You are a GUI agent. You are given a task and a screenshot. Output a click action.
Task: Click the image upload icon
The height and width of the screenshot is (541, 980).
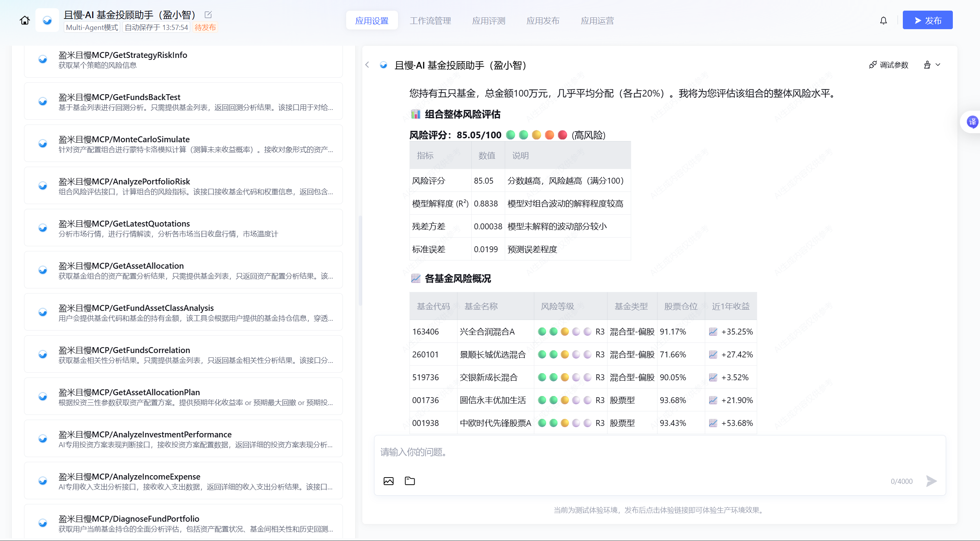pos(388,481)
